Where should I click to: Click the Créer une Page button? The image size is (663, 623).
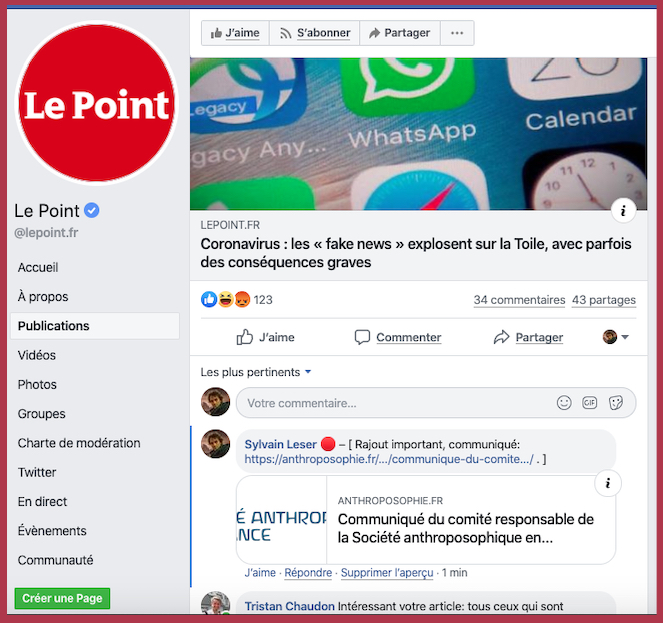tap(62, 598)
